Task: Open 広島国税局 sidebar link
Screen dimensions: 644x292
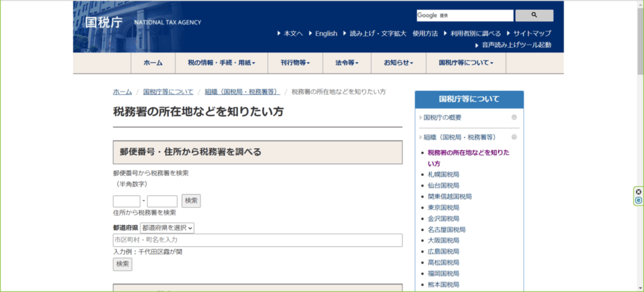Action: tap(443, 251)
